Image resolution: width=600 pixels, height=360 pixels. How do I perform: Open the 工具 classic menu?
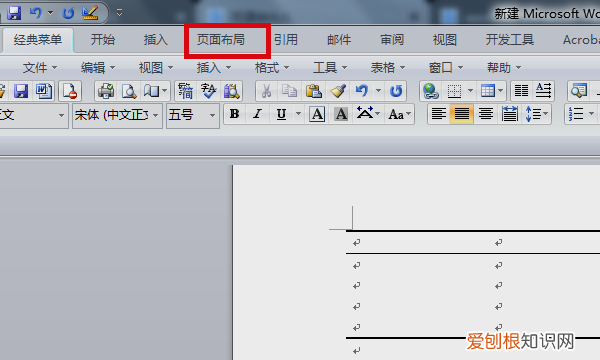click(330, 68)
